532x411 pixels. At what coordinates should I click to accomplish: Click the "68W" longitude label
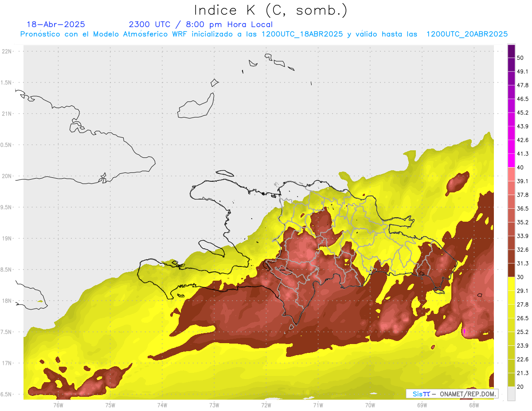[x=474, y=405]
